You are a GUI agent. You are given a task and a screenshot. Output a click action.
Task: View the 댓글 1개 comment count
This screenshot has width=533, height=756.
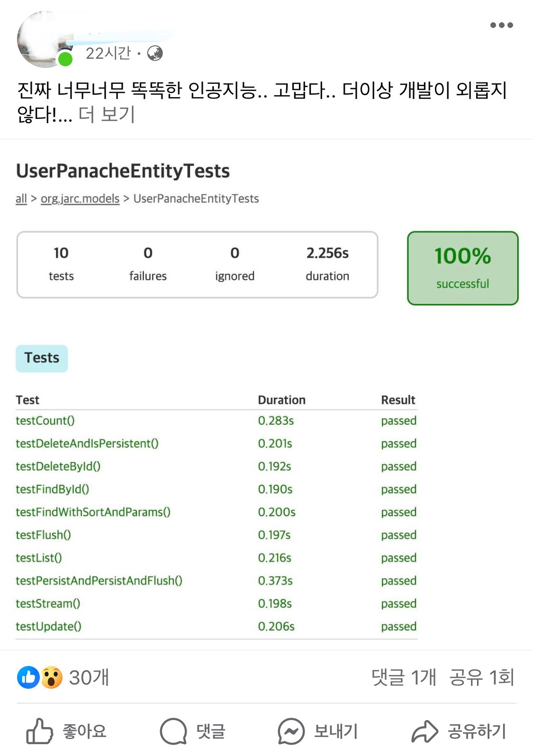(x=404, y=677)
